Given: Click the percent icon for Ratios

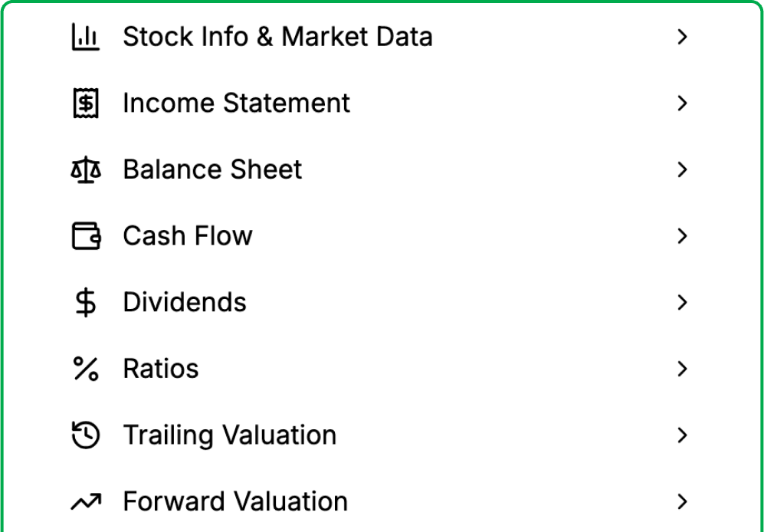Looking at the screenshot, I should [86, 369].
